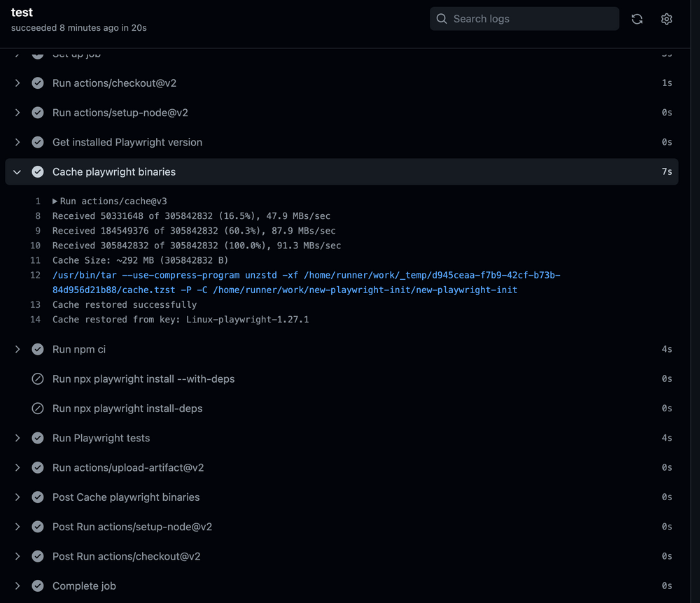The width and height of the screenshot is (700, 603).
Task: Click skipped icon for npx playwright install --with-deps
Action: click(38, 378)
